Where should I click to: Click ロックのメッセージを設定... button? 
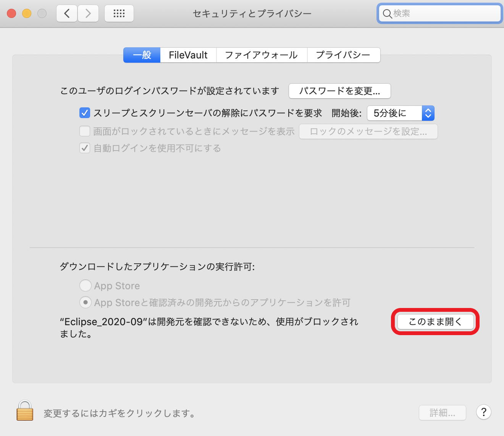pos(368,131)
